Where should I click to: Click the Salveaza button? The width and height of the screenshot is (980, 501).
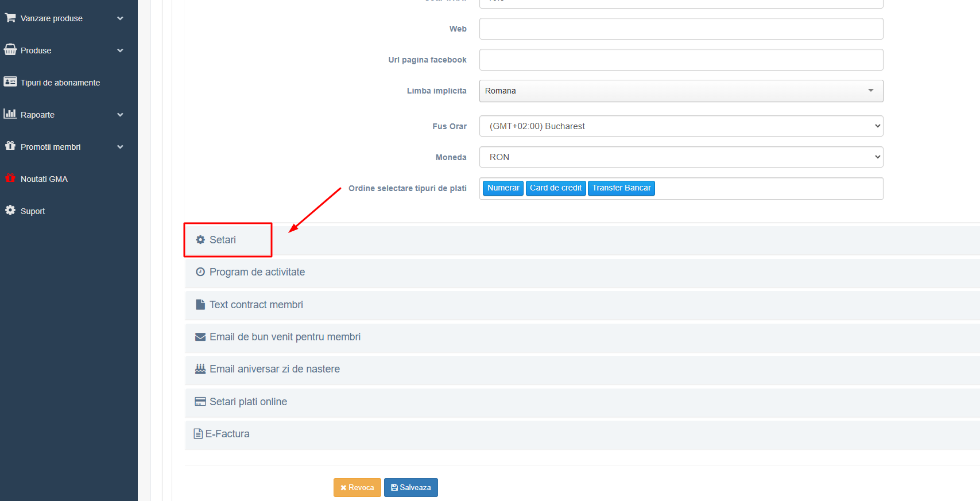tap(411, 487)
